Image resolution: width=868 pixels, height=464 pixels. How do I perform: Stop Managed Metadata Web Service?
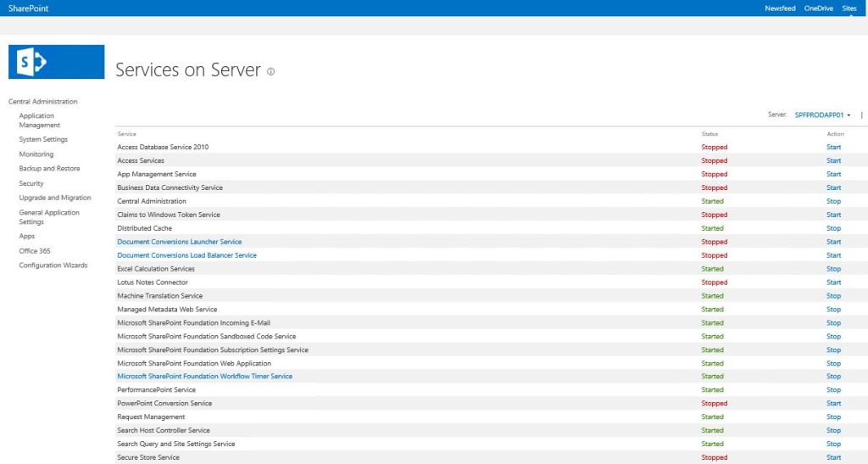(834, 310)
